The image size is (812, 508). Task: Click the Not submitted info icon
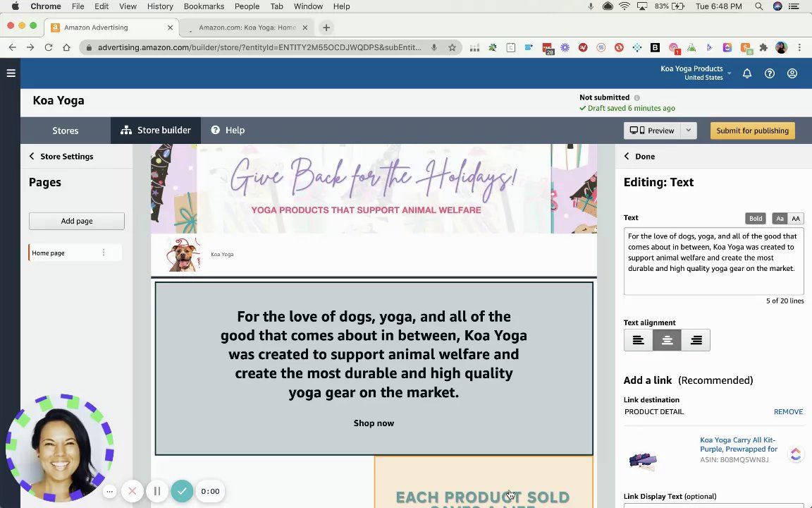tap(637, 97)
